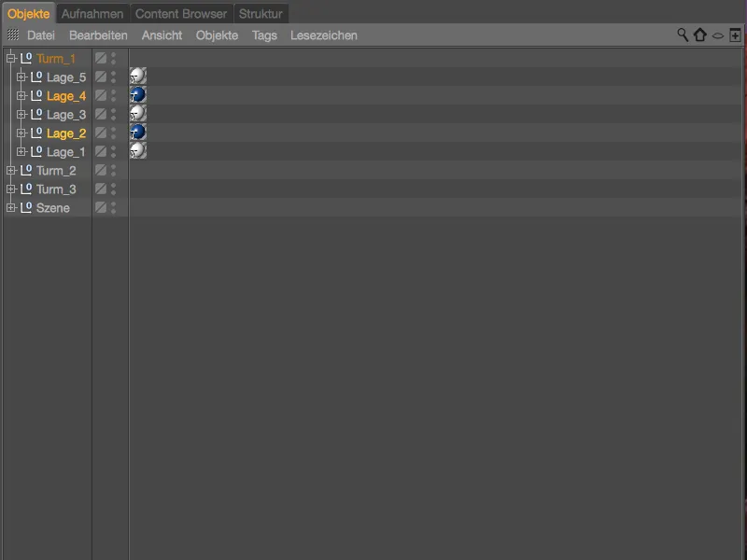Click the new window plus icon
This screenshot has height=560, width=747.
pos(735,35)
